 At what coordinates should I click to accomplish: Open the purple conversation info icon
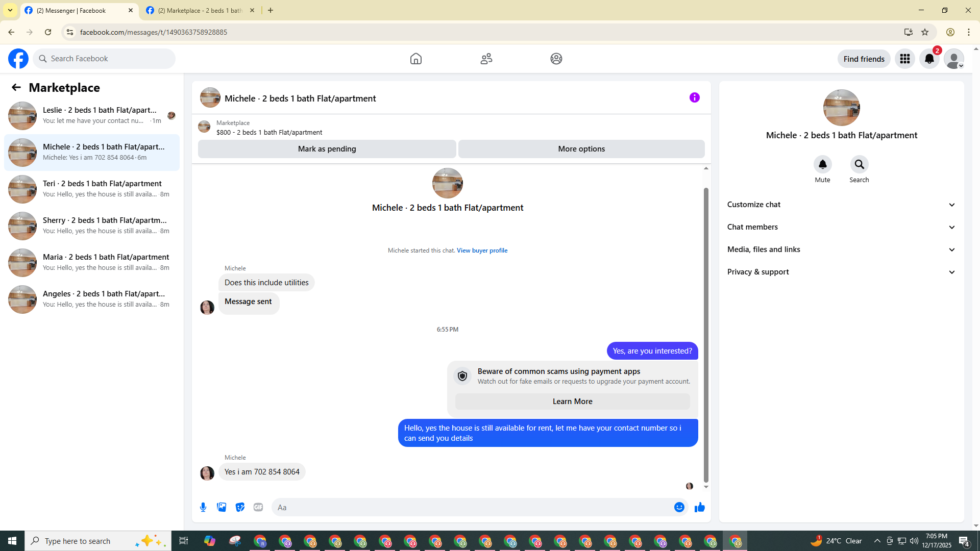coord(694,97)
